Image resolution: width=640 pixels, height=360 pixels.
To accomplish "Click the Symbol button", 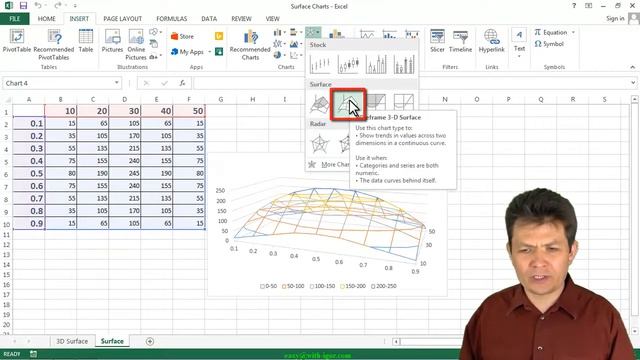I will (x=549, y=44).
